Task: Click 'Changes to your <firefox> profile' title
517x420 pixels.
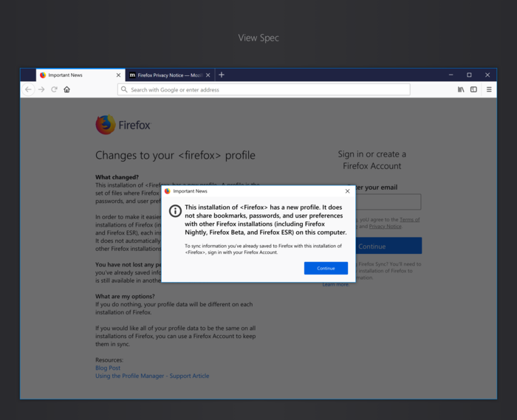Action: tap(175, 155)
